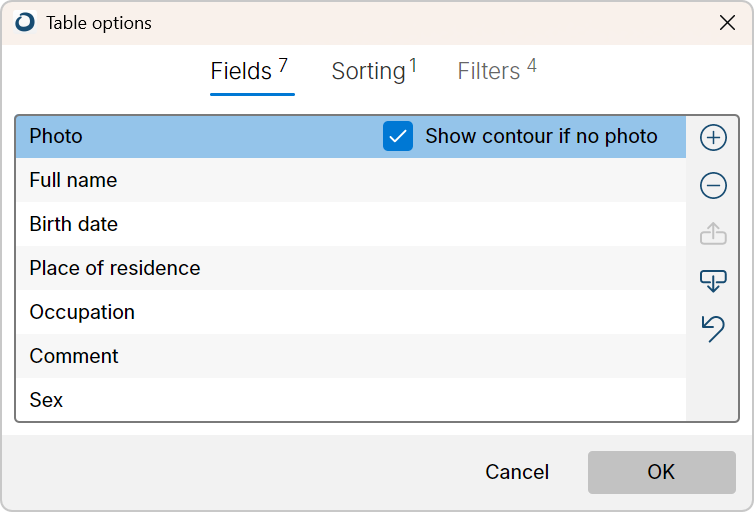Select the Fields tab
This screenshot has width=754, height=512.
249,71
